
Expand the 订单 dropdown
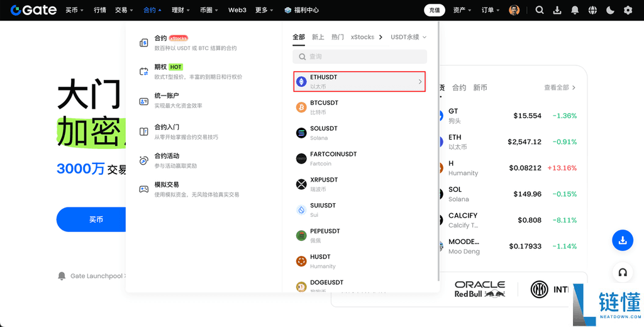pyautogui.click(x=491, y=10)
